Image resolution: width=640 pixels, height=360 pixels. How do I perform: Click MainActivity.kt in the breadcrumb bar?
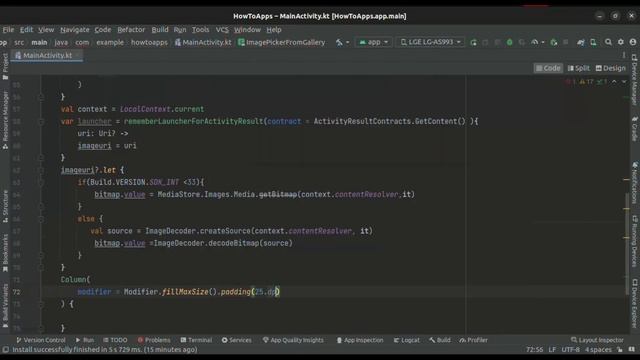[203, 42]
